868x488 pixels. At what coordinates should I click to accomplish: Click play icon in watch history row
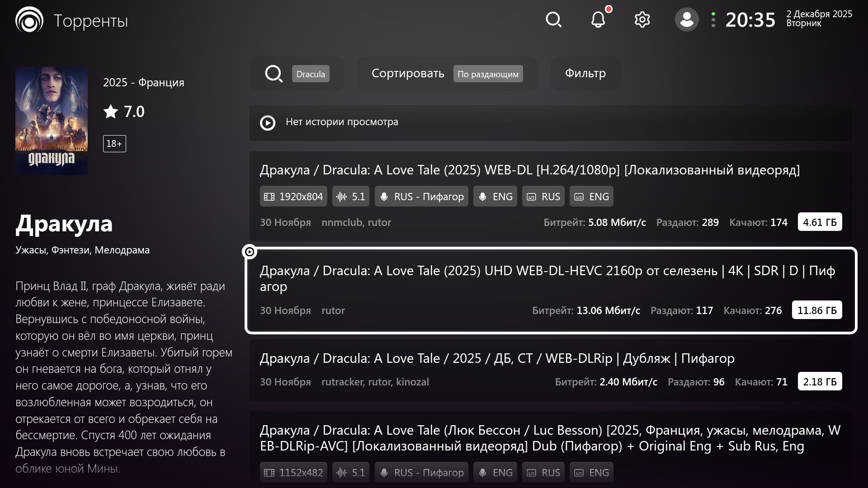[268, 122]
